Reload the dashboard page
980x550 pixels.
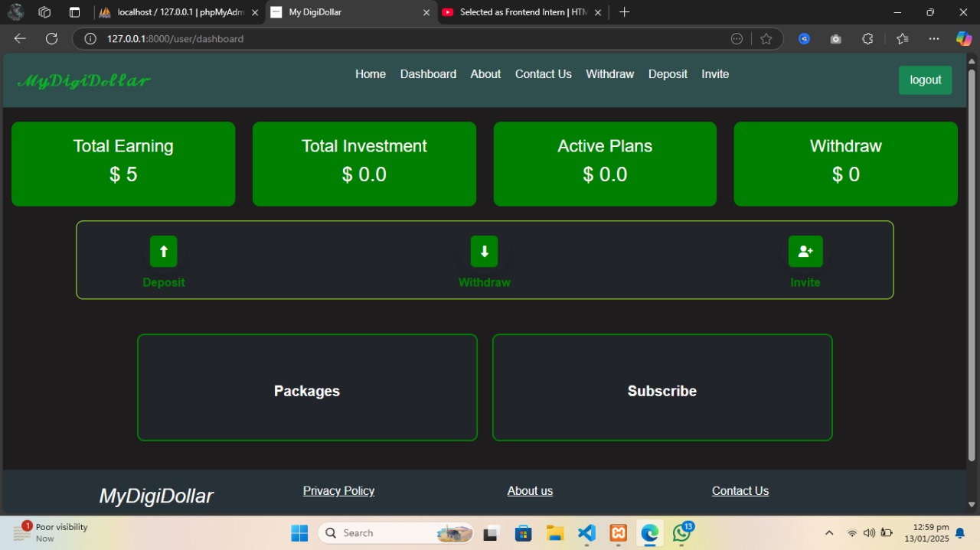point(51,39)
